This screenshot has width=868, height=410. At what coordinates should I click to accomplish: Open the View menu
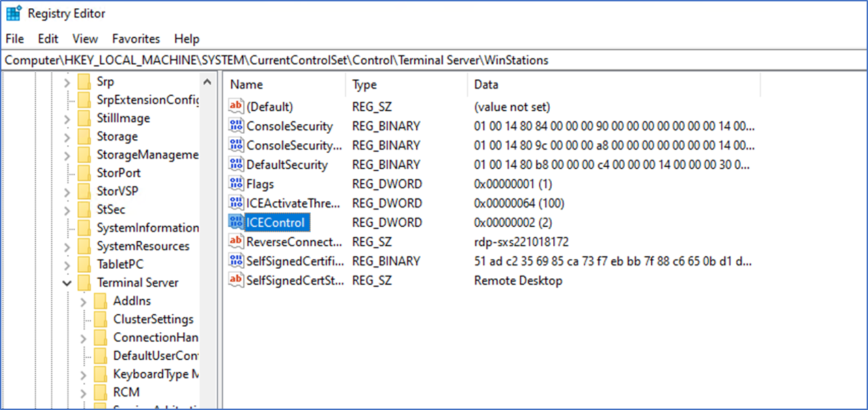[85, 39]
